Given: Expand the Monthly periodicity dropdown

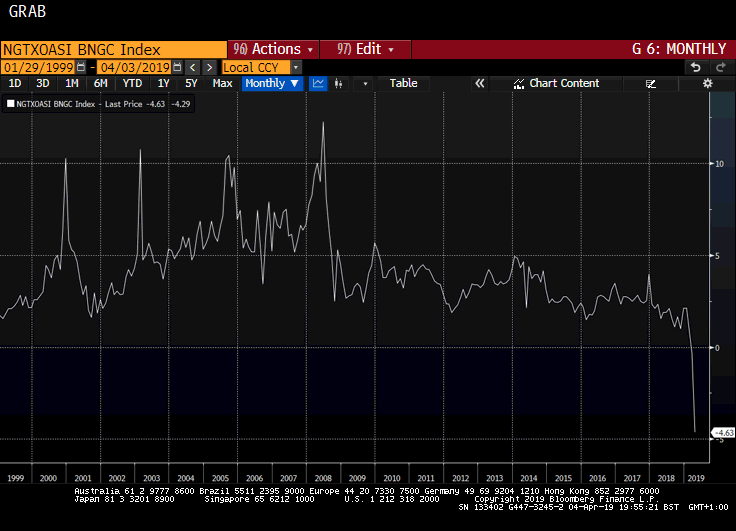Looking at the screenshot, I should (272, 84).
